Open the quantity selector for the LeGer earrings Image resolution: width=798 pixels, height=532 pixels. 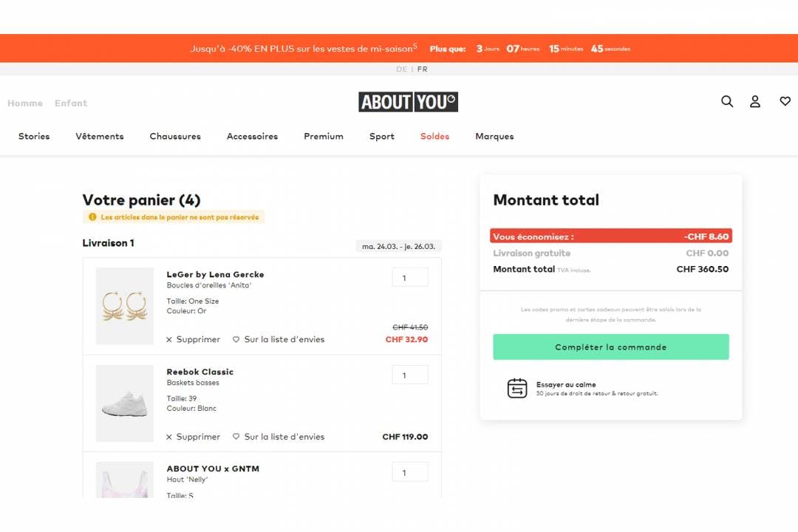[410, 276]
